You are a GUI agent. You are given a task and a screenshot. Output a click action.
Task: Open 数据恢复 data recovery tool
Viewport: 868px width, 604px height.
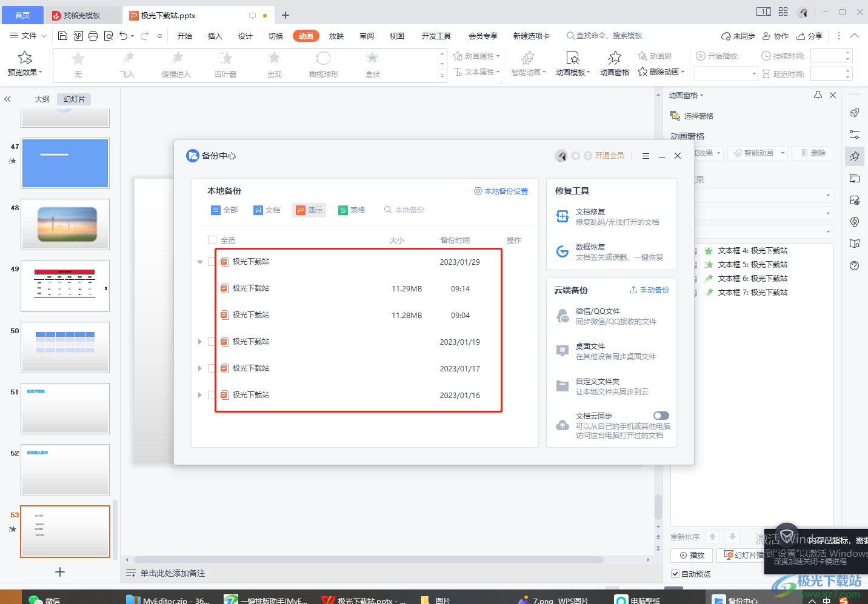click(611, 252)
